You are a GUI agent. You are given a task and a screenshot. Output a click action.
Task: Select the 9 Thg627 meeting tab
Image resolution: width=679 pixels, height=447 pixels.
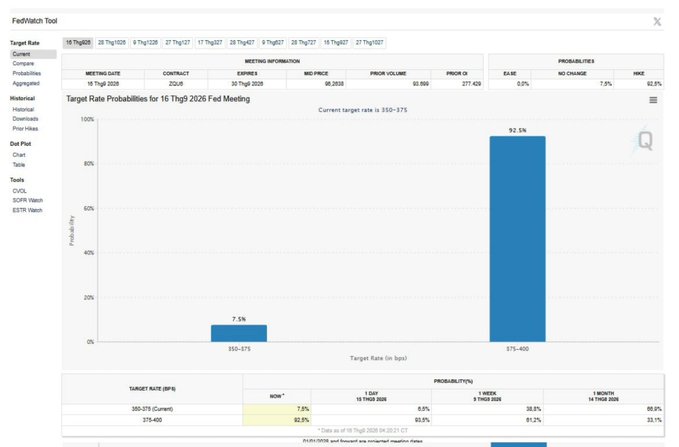(x=273, y=42)
